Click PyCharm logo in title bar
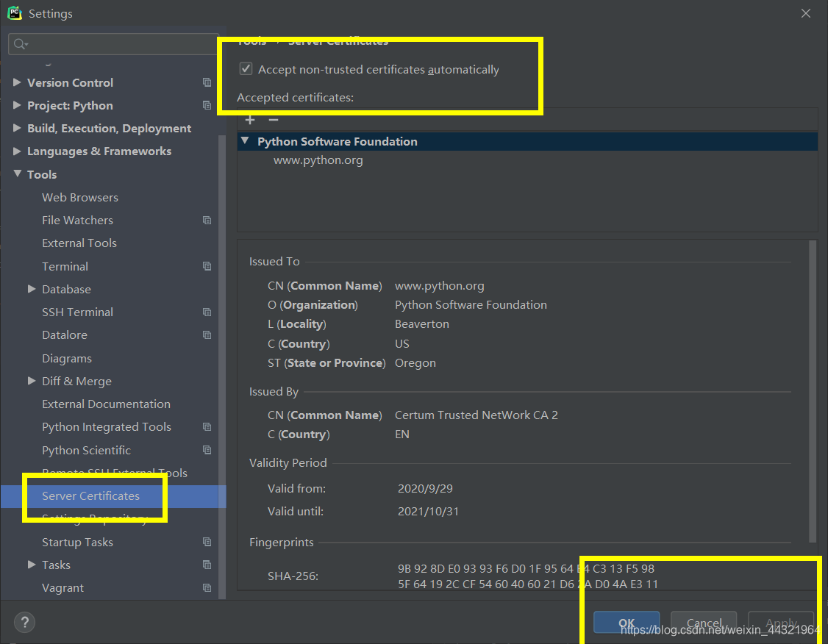Viewport: 828px width, 644px height. click(15, 13)
